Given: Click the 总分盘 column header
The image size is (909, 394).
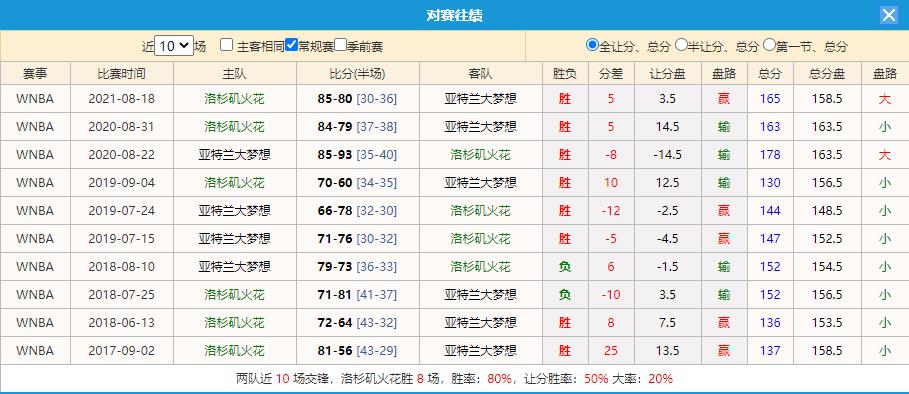Looking at the screenshot, I should click(827, 74).
